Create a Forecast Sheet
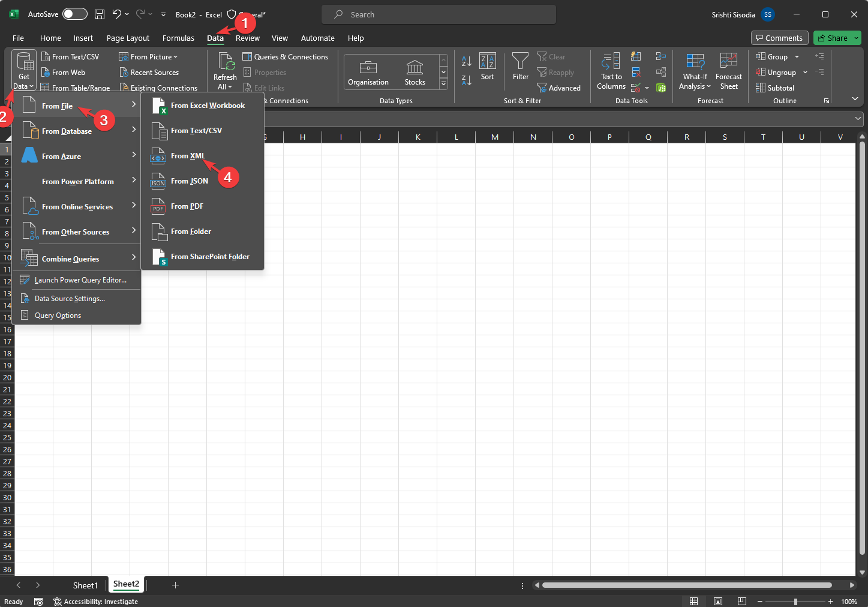This screenshot has height=607, width=868. point(729,71)
